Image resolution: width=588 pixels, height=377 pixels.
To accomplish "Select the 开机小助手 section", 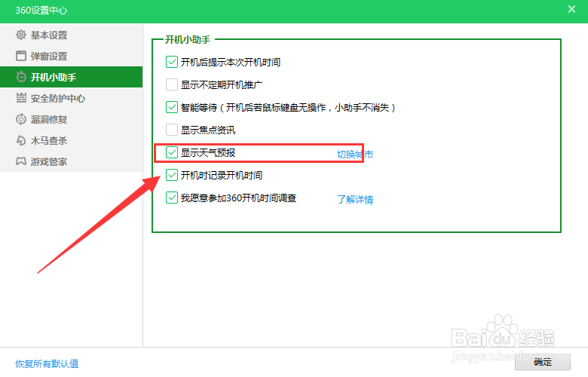I will (x=72, y=77).
